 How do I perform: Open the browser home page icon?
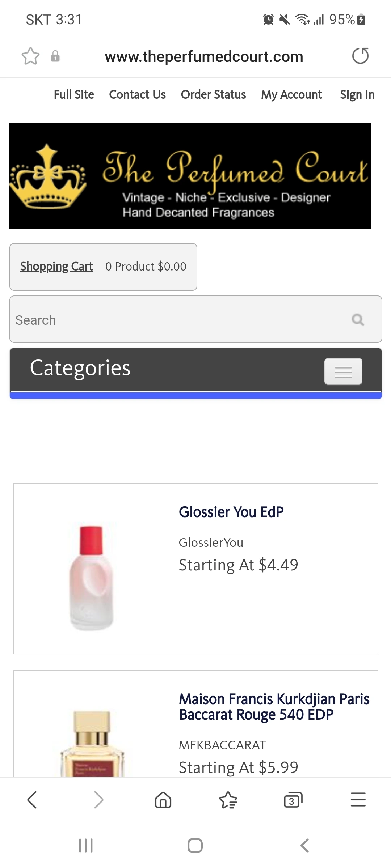tap(163, 800)
